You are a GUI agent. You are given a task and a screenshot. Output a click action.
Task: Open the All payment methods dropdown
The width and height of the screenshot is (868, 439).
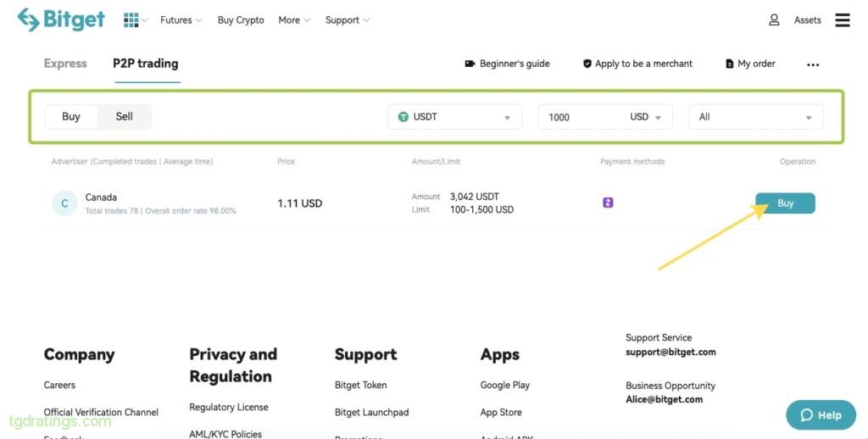(755, 117)
